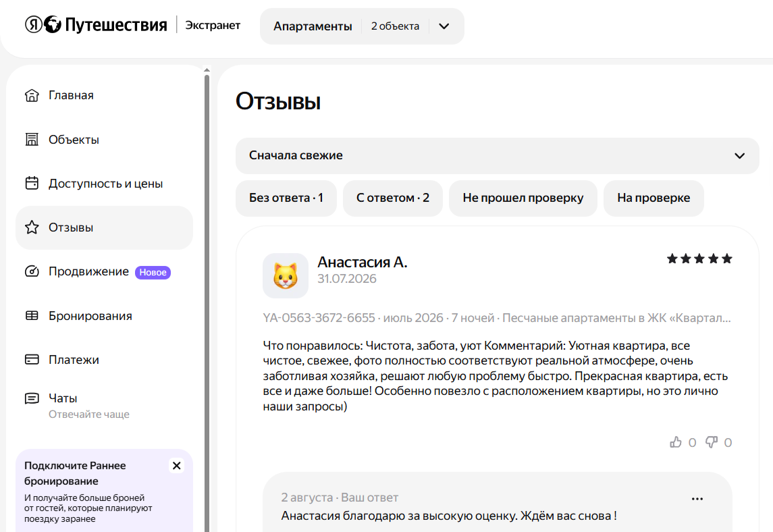Screen dimensions: 773x532
Task: Click the Бронирования table icon
Action: pos(32,315)
